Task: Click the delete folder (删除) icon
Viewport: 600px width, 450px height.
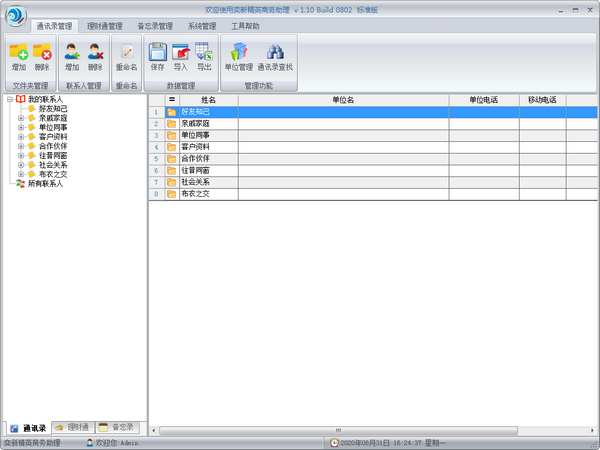Action: [42, 54]
